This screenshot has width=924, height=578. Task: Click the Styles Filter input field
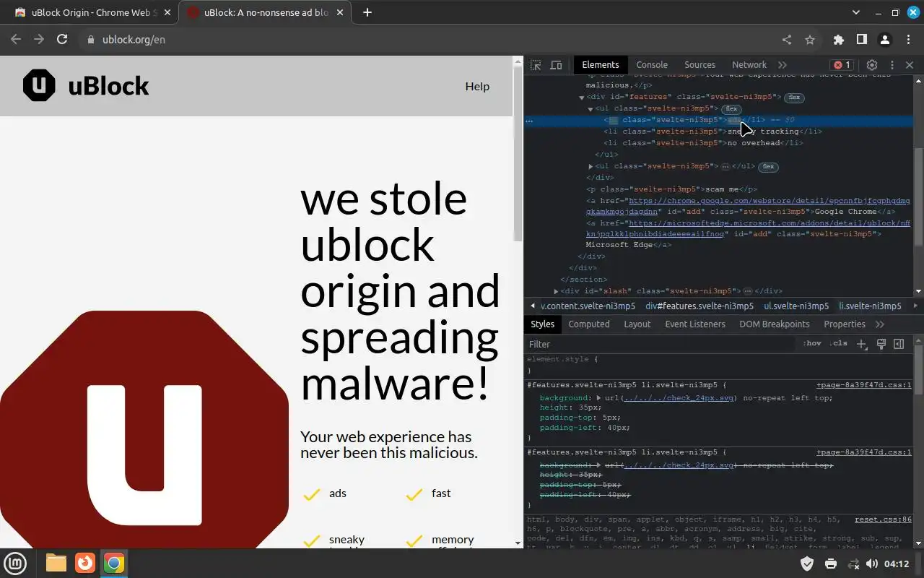point(661,344)
